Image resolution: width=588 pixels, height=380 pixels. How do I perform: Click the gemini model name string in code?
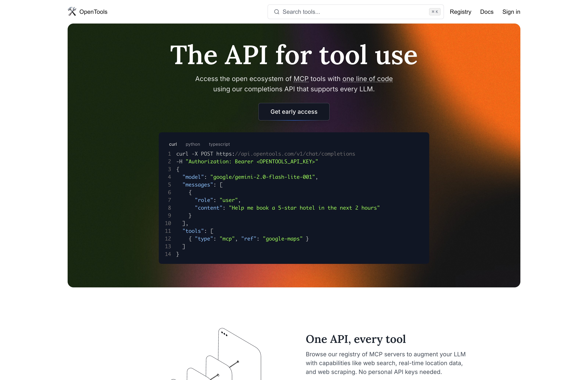[x=263, y=177]
